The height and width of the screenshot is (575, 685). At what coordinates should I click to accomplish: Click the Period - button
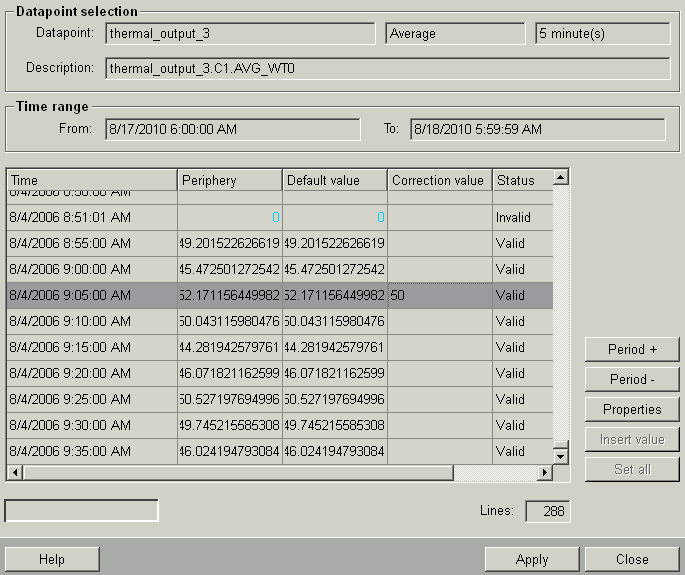tap(632, 380)
